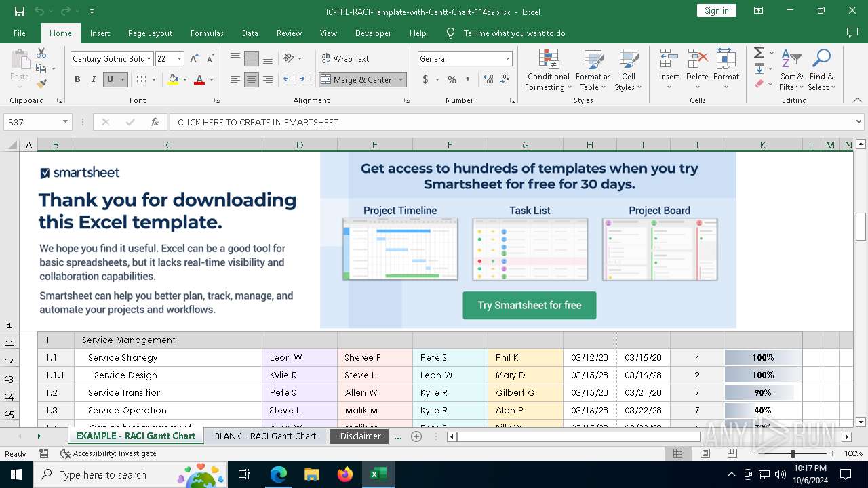Click Try Smartsheet for free button
This screenshot has height=488, width=868.
click(530, 305)
